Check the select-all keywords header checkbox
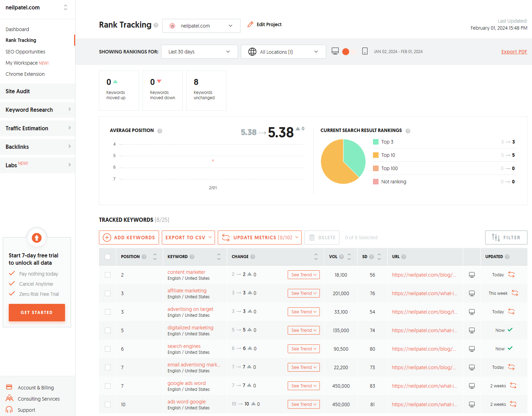The image size is (532, 416). click(108, 257)
